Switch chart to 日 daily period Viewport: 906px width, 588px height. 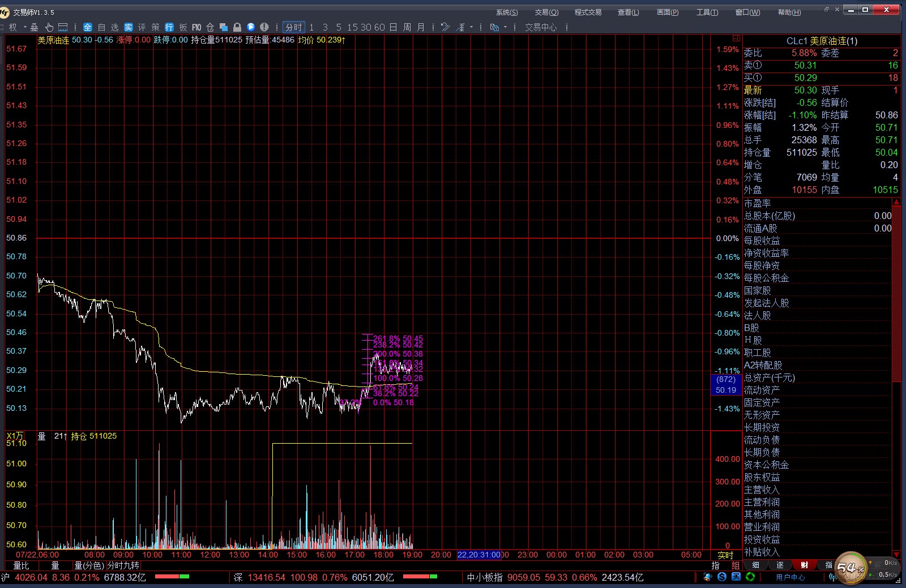(x=393, y=27)
